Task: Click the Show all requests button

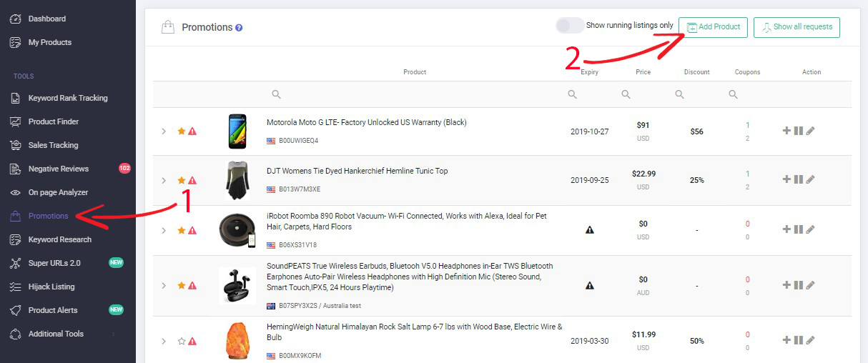Action: pos(797,27)
